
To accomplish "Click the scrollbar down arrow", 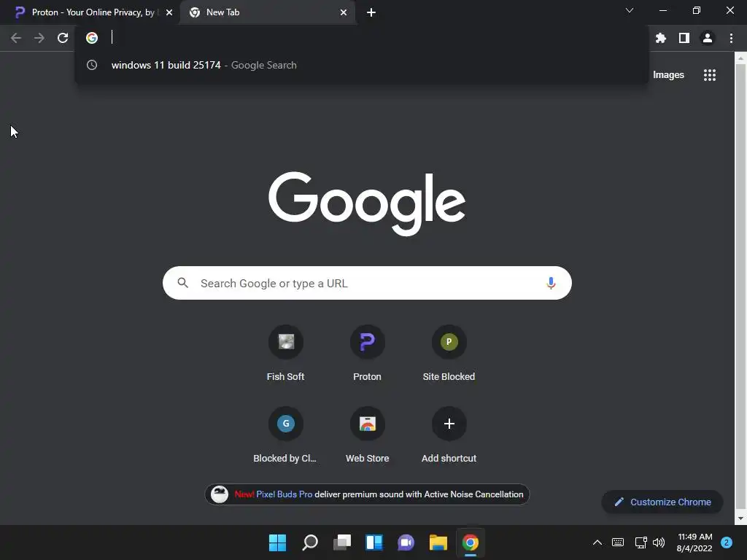I will tap(740, 518).
